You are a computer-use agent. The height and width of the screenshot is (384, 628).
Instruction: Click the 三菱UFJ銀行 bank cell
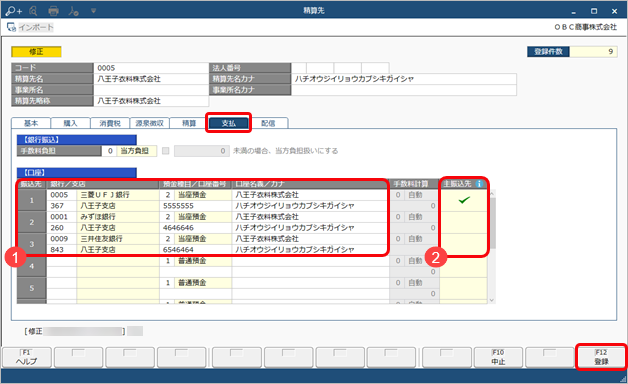pos(118,195)
